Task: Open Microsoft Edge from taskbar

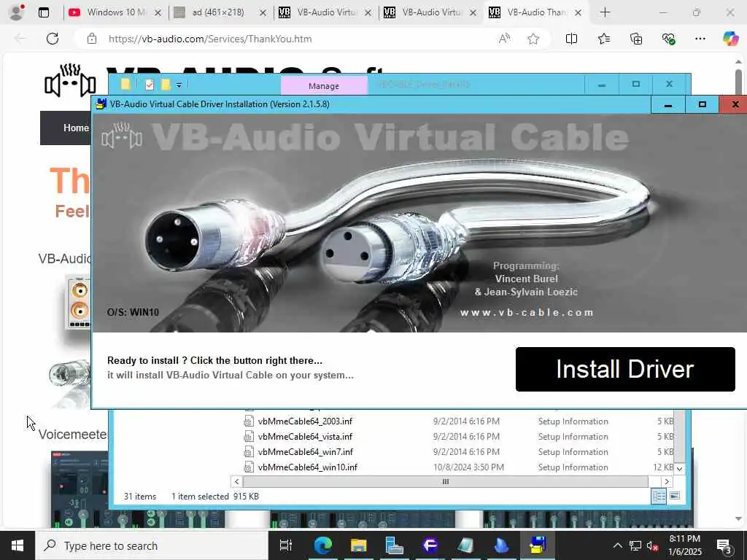Action: click(x=322, y=545)
